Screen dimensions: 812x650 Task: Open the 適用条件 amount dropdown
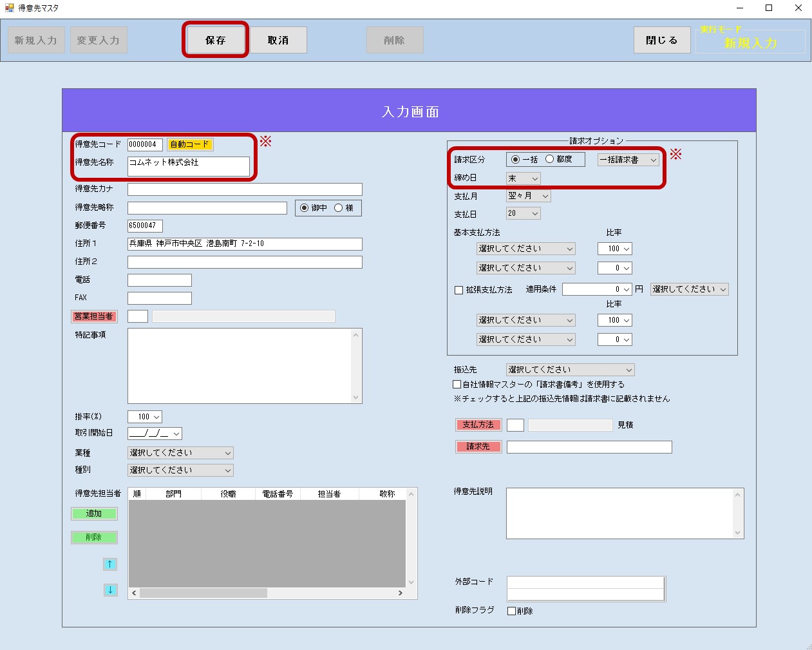(x=597, y=289)
